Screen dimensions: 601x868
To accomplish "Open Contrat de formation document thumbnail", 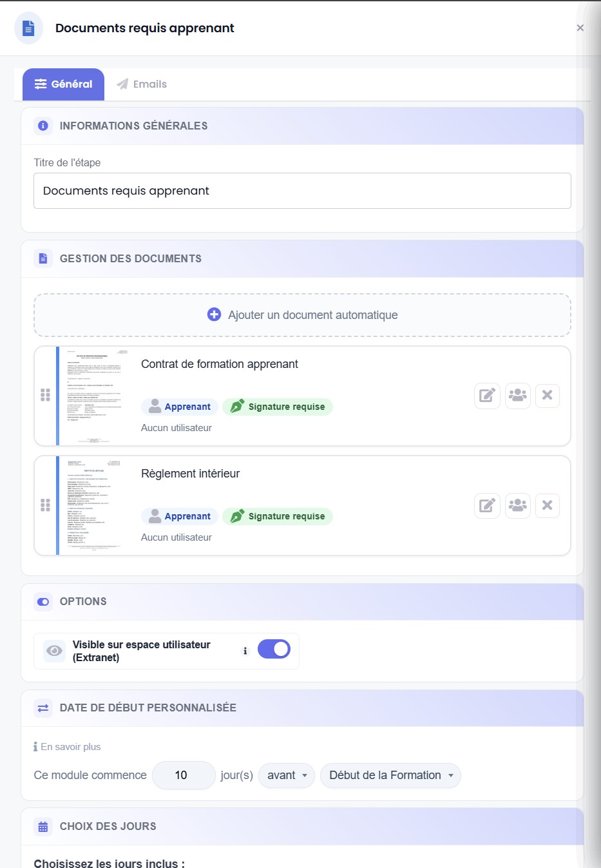I will [95, 396].
